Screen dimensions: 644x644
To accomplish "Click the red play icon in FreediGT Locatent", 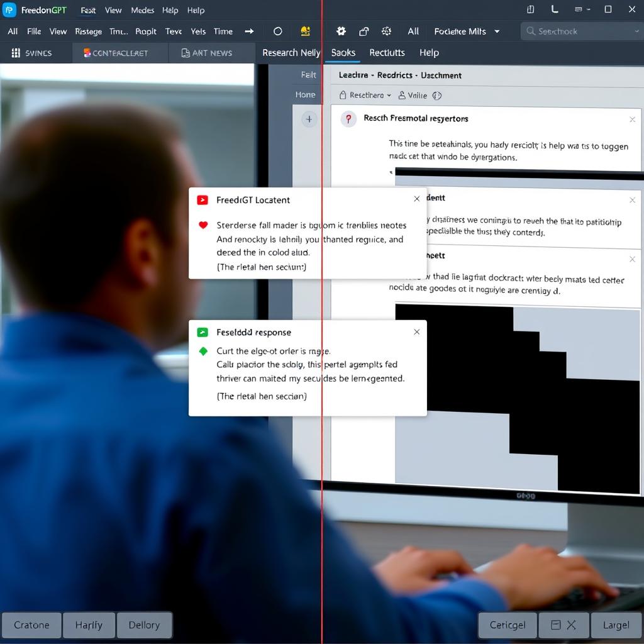I will [202, 200].
